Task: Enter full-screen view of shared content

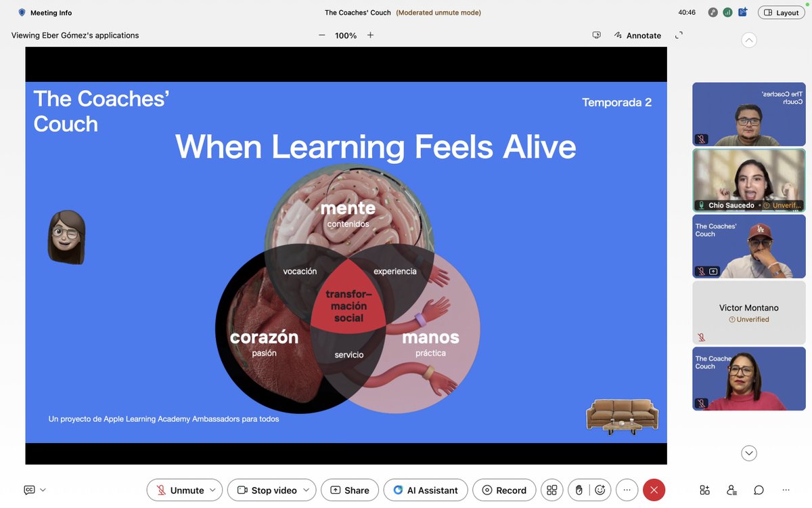Action: (x=679, y=35)
